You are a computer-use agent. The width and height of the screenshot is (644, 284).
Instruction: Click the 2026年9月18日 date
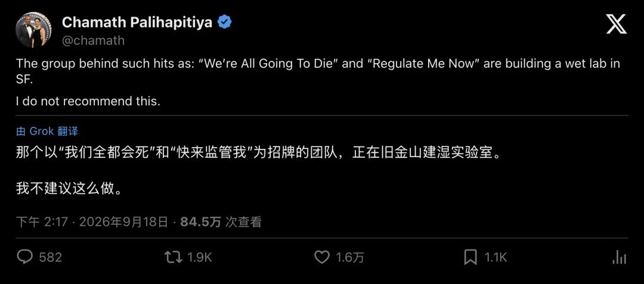point(123,222)
